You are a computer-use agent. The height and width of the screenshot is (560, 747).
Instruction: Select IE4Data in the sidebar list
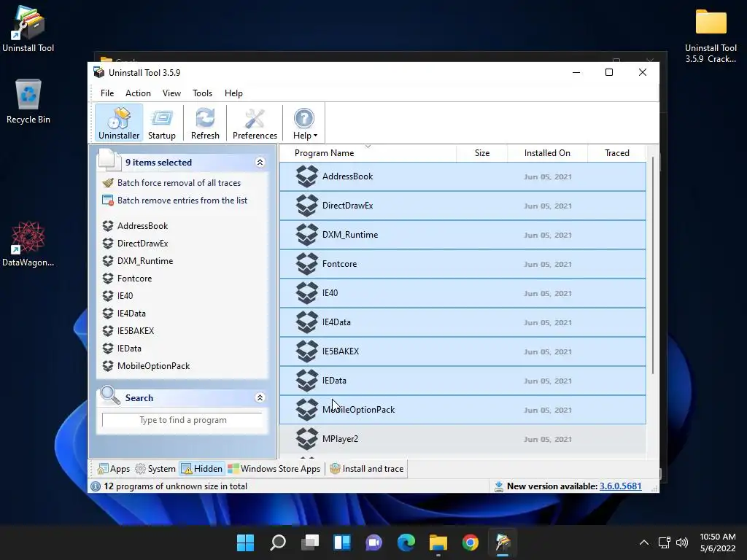click(131, 314)
